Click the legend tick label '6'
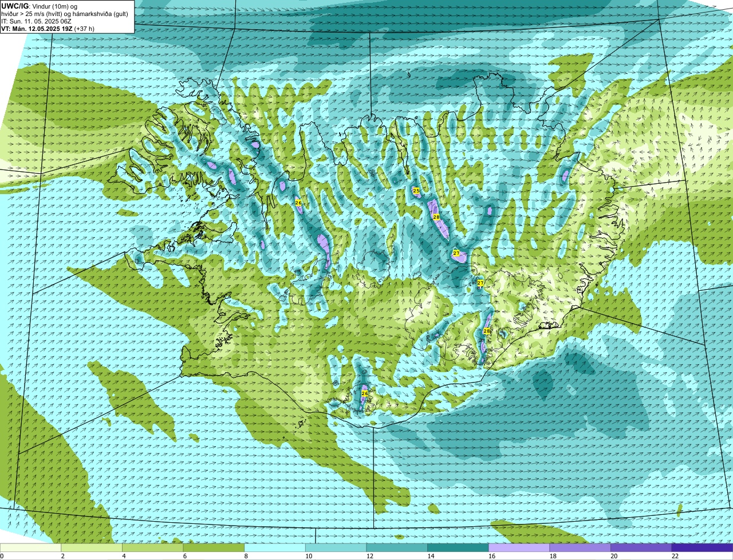Image resolution: width=733 pixels, height=560 pixels. [185, 556]
